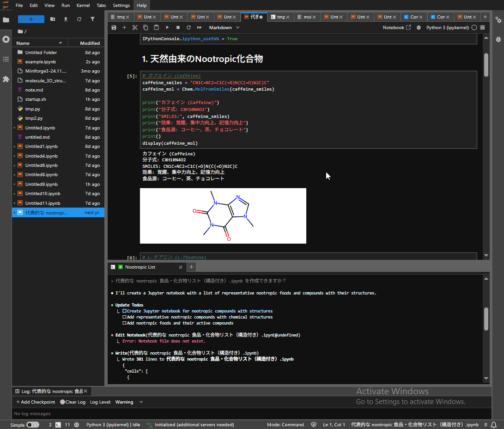Image resolution: width=504 pixels, height=429 pixels.
Task: Run the selected notebook cell
Action: click(167, 27)
